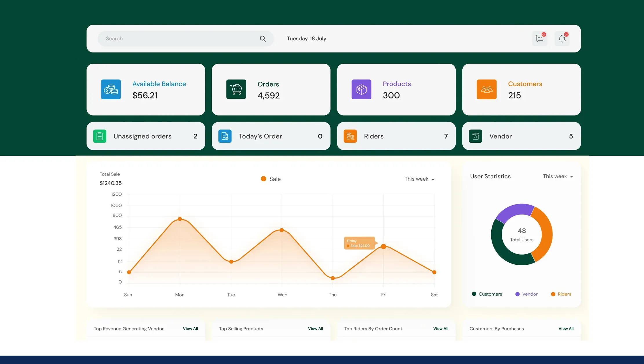
Task: Click the Orders shopping cart icon
Action: click(x=236, y=89)
